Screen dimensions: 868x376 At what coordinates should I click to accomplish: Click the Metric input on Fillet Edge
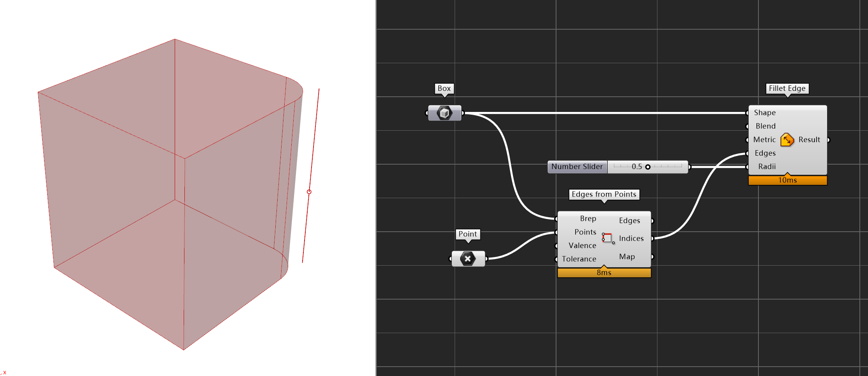764,140
